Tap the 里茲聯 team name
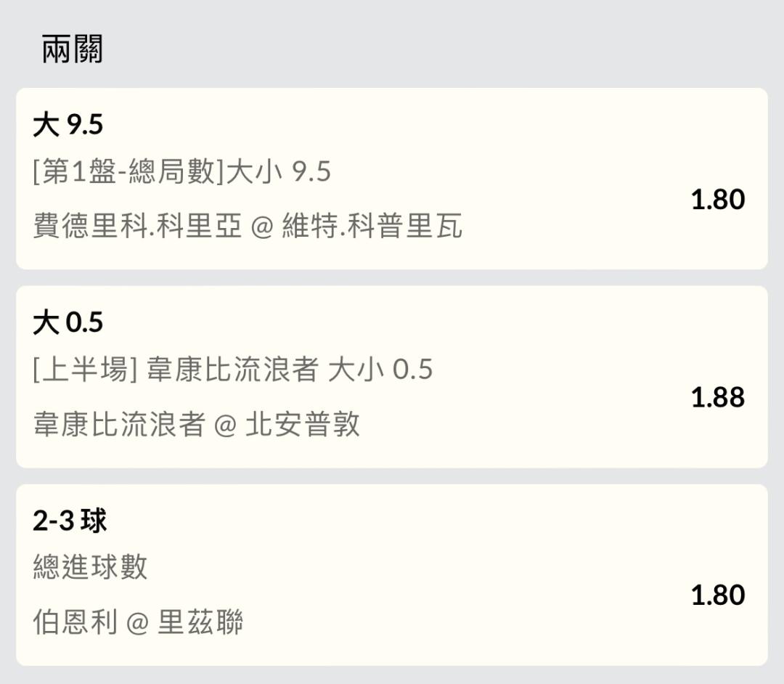Screen dimensions: 784x684 tap(200, 622)
